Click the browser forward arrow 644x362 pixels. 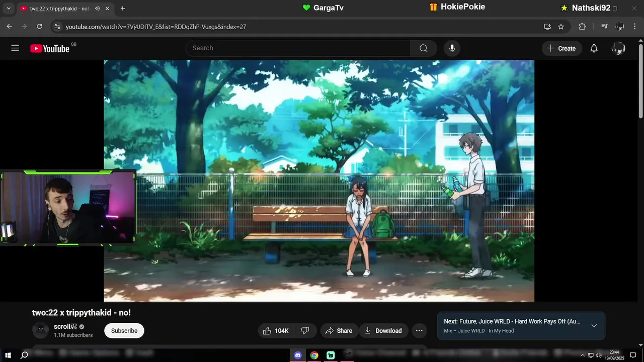[24, 27]
